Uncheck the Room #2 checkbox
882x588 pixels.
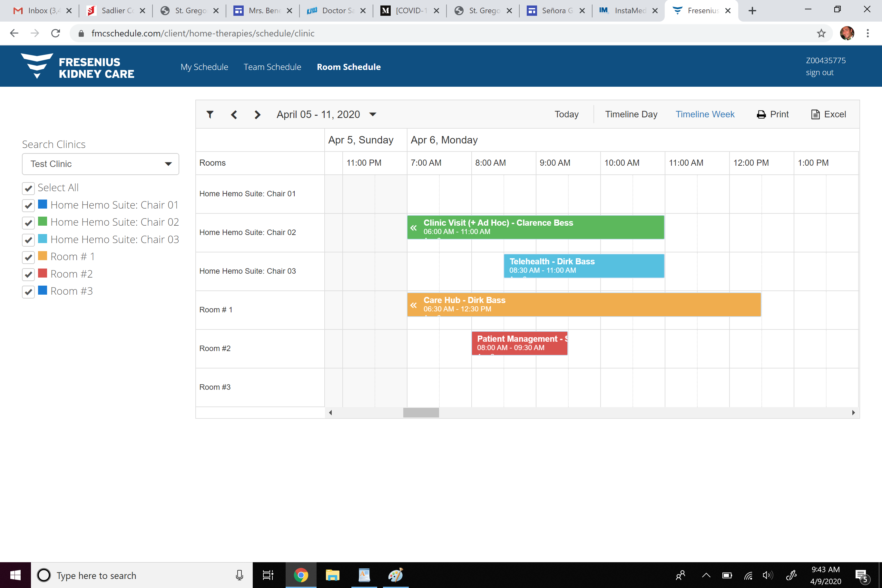pos(28,275)
